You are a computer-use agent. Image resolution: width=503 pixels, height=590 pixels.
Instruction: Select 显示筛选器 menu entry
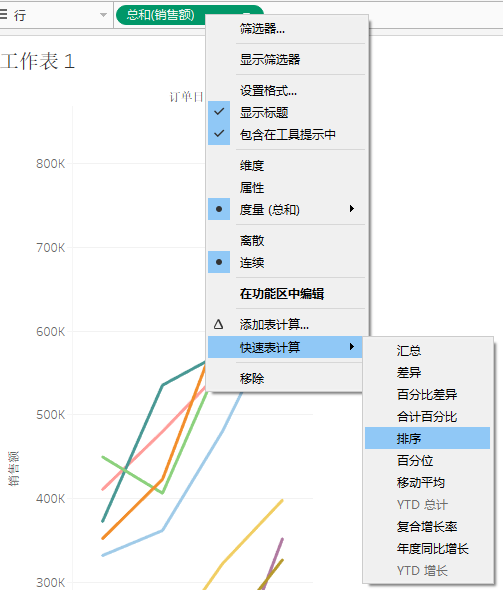pyautogui.click(x=287, y=59)
